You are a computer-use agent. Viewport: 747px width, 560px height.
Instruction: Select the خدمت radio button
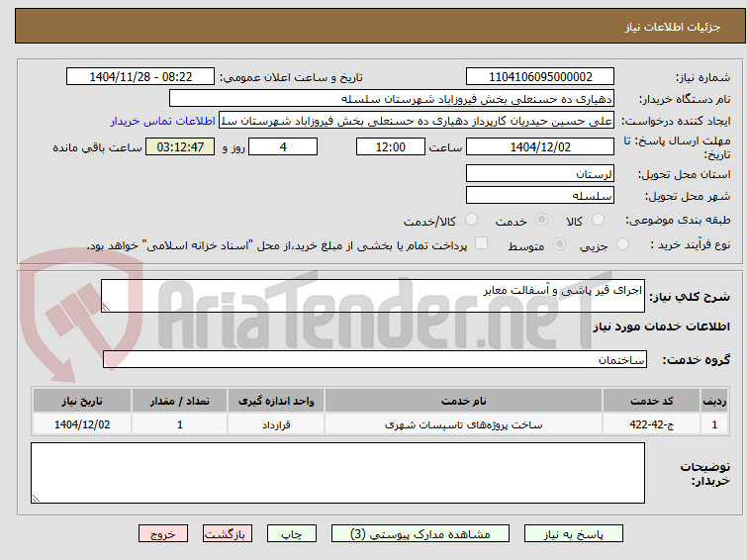[541, 220]
